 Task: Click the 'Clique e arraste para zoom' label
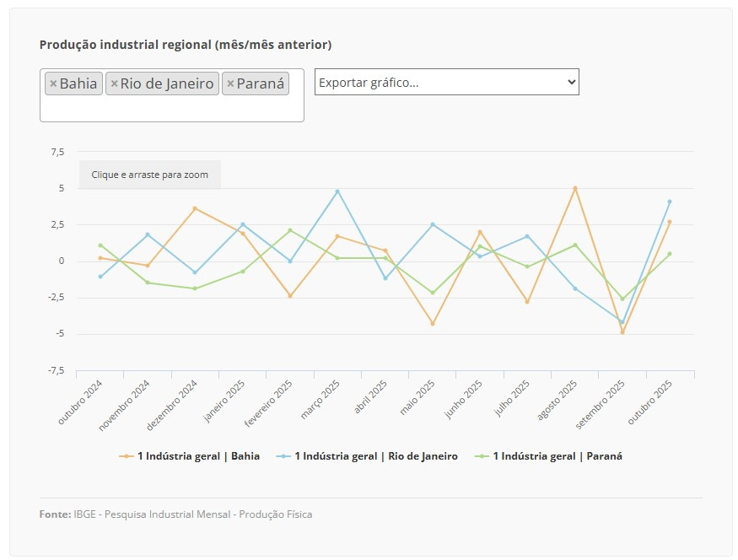150,175
